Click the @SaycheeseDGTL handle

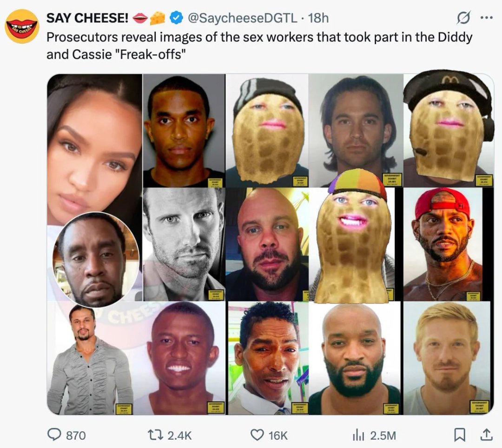(242, 18)
